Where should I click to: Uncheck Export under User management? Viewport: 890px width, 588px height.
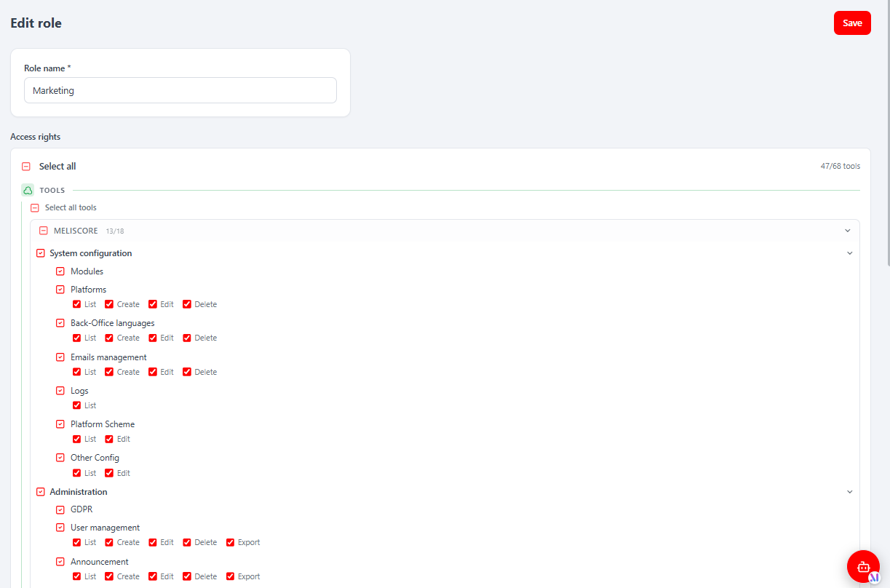(x=231, y=542)
